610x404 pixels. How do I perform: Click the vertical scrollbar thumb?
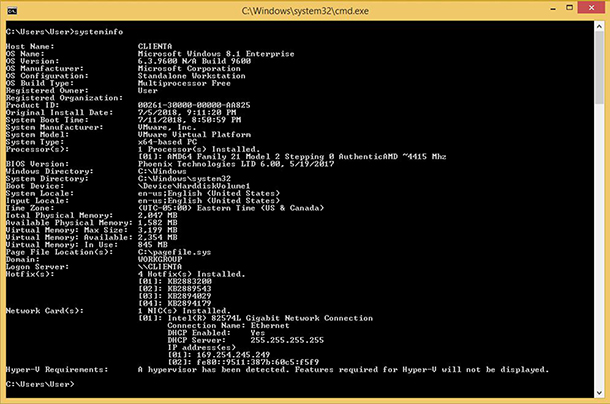599,68
